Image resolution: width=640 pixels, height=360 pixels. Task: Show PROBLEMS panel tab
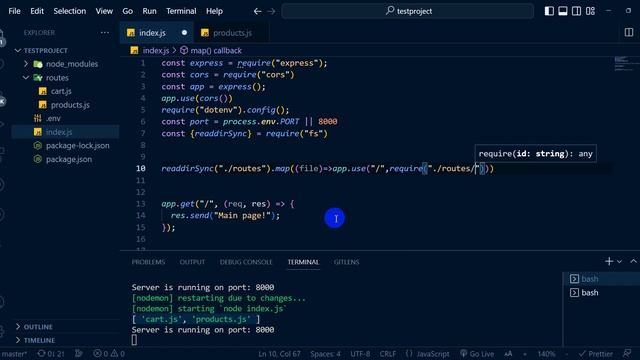(x=148, y=262)
